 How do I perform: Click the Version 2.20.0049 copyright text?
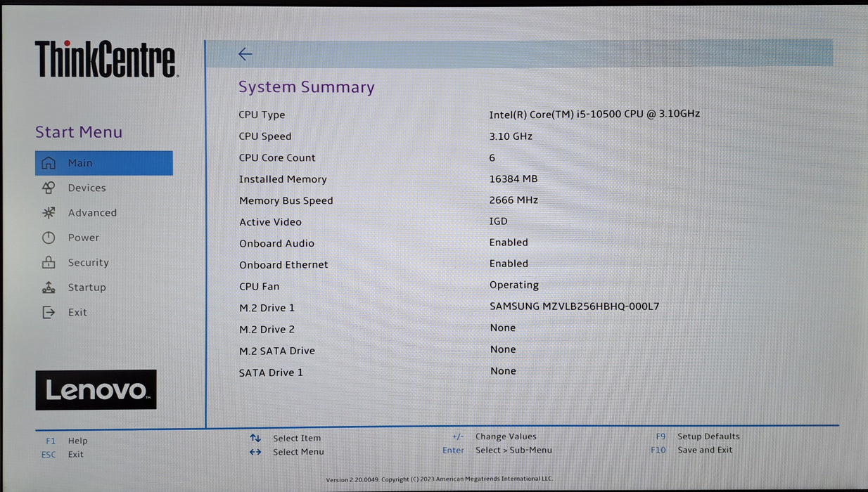(439, 479)
